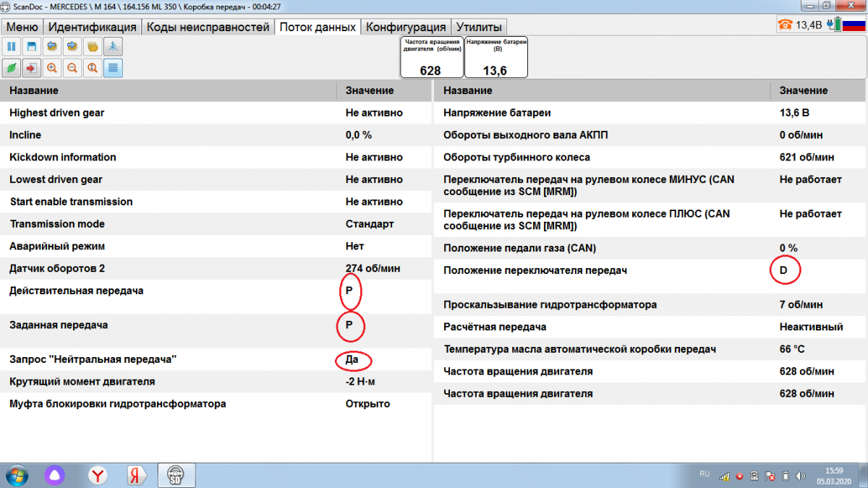The width and height of the screenshot is (868, 488).
Task: Select Обороты выходного вала АКПП row
Action: point(651,135)
